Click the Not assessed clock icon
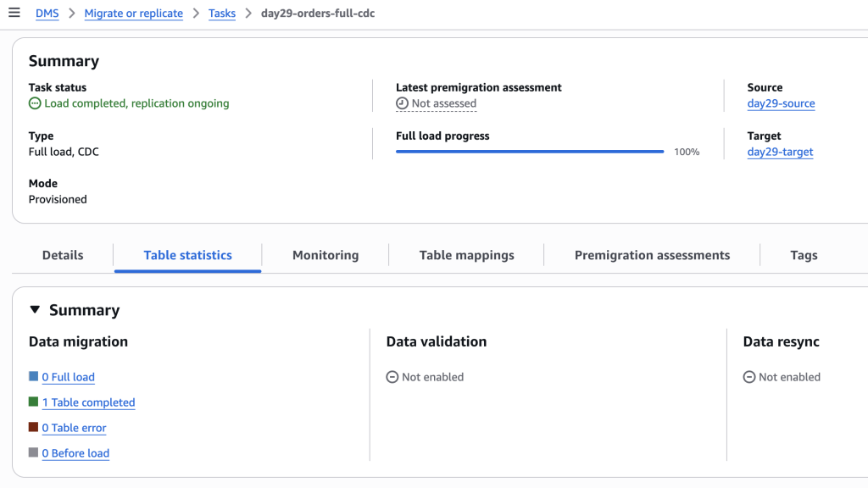 [x=402, y=103]
